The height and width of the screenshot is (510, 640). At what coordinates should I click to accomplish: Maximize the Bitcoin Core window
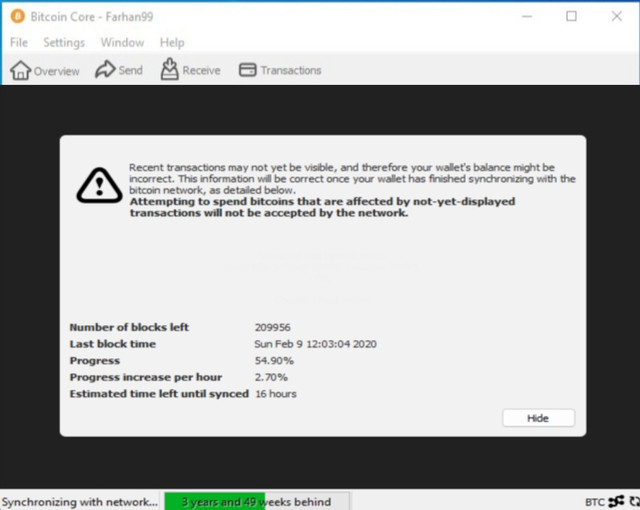571,16
